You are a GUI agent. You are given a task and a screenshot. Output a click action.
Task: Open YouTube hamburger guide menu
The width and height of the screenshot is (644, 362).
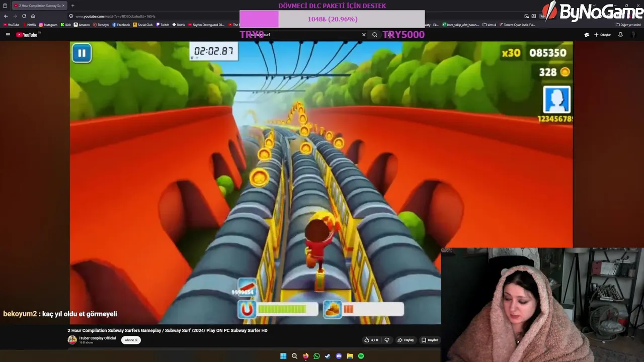click(x=8, y=35)
